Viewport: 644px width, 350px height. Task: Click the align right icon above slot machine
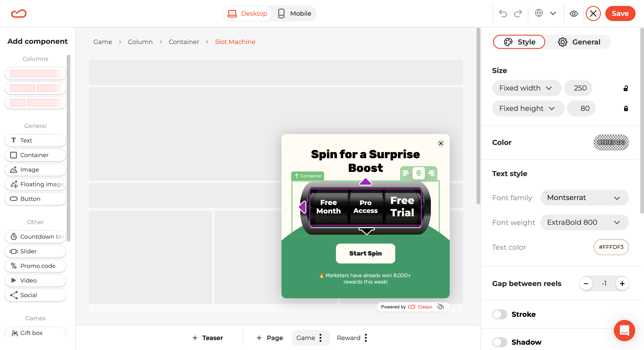pyautogui.click(x=431, y=173)
